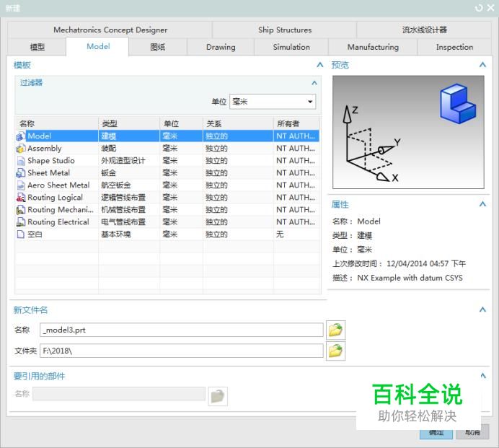Sort templates by the 关系 column header

(238, 123)
